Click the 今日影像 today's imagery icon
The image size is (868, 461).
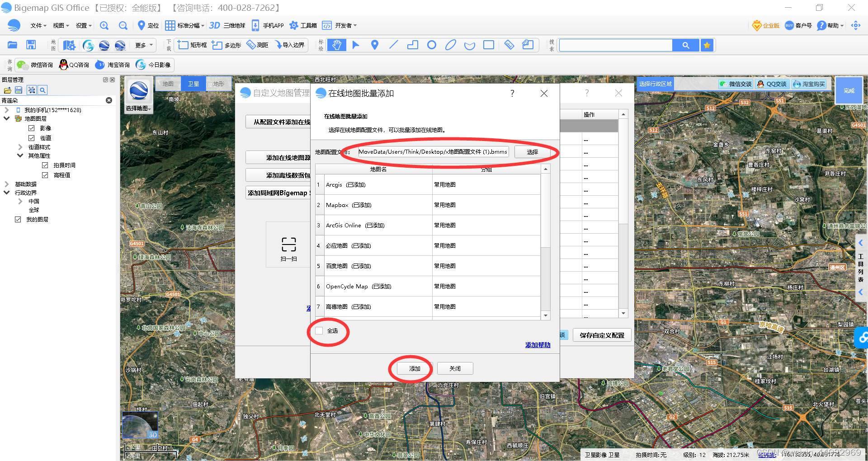141,65
